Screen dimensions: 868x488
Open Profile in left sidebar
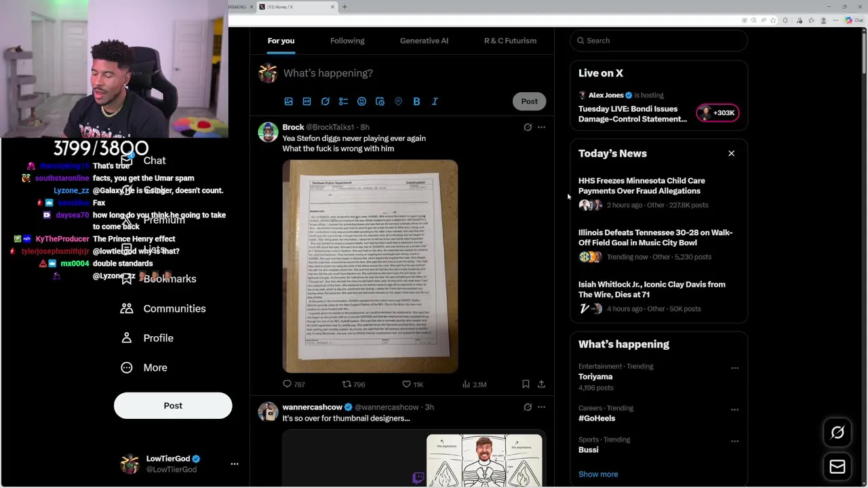click(x=147, y=338)
